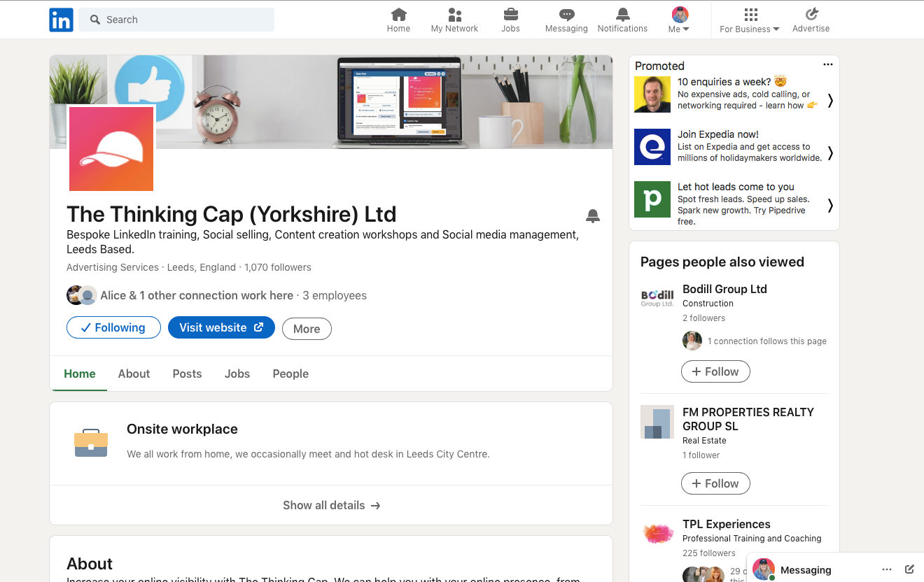The image size is (924, 582).
Task: Click messaging panel profile avatar
Action: (x=764, y=569)
